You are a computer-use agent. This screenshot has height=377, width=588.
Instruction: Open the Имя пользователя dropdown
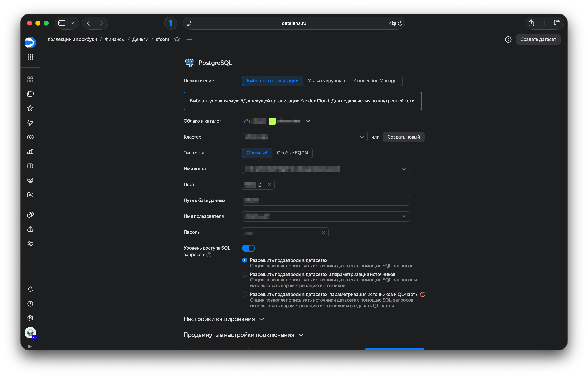326,216
